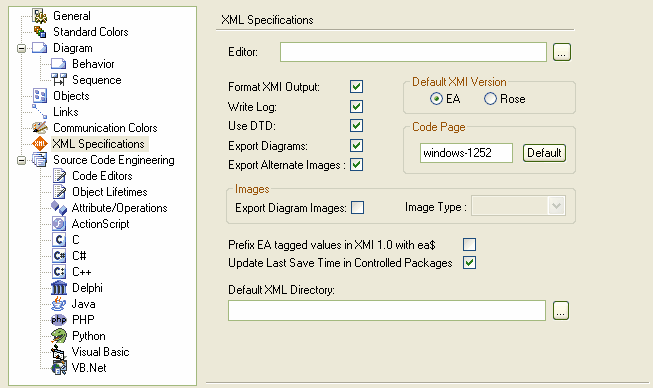
Task: Click the C# language icon
Action: click(59, 256)
